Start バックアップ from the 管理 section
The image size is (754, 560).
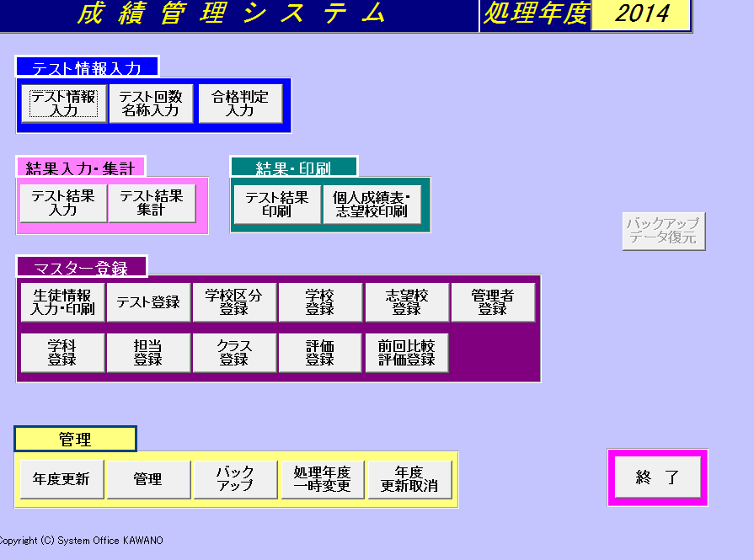click(x=235, y=479)
